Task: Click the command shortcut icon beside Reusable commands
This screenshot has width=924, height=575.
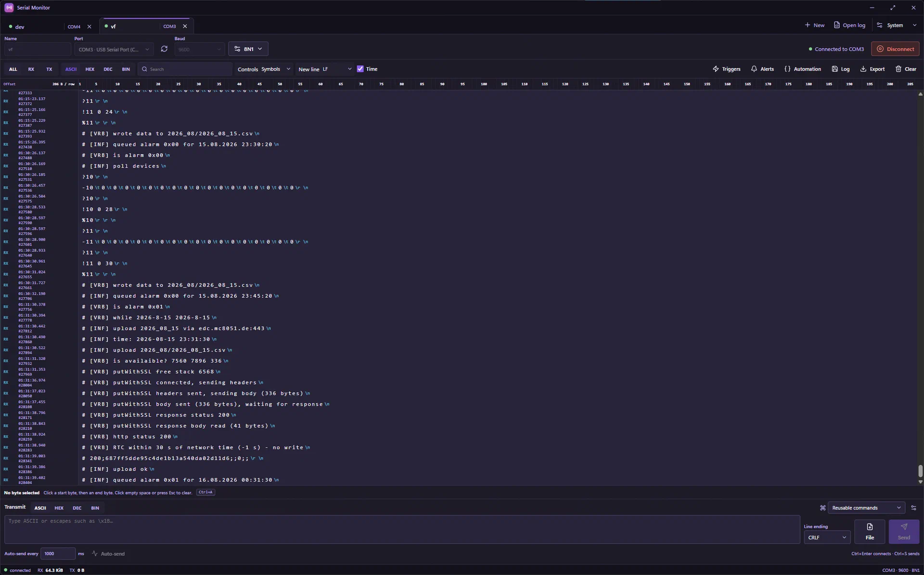Action: (x=822, y=508)
